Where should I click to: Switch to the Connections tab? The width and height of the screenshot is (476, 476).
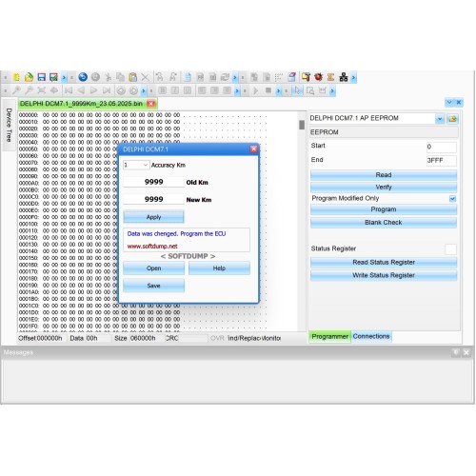(x=371, y=336)
